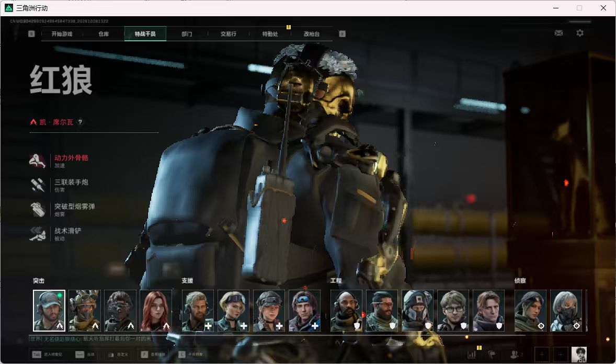Open the player avatar at bottom right
Viewport: 616px width, 364px height.
pos(579,355)
